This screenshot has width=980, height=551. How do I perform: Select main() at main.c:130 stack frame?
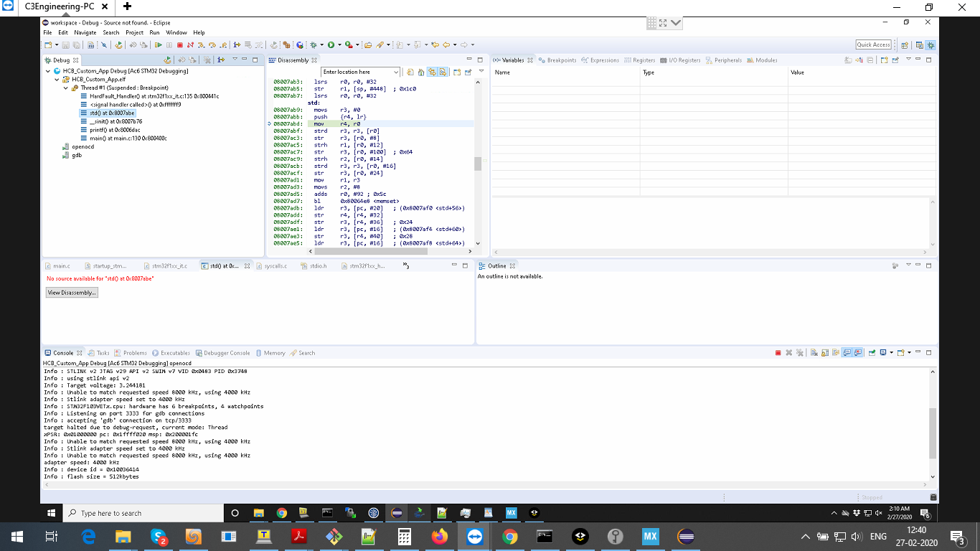(x=128, y=138)
